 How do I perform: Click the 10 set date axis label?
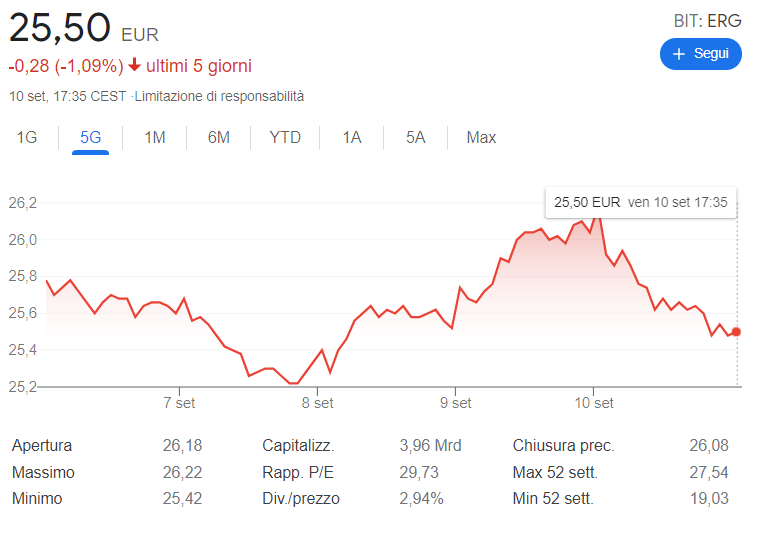(593, 403)
